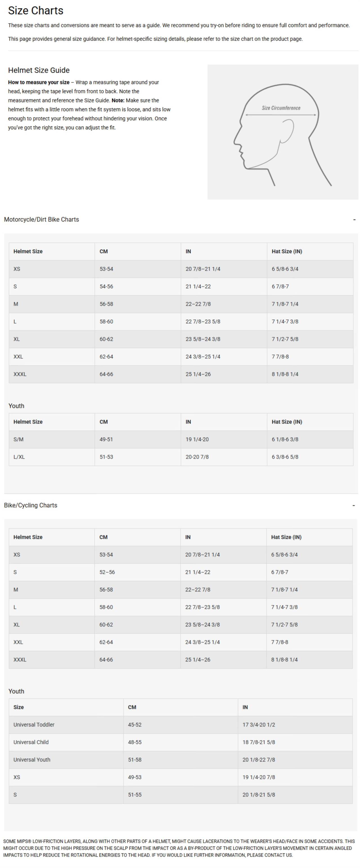Click the Helmet Size Guide heading
The height and width of the screenshot is (868, 360).
(39, 70)
